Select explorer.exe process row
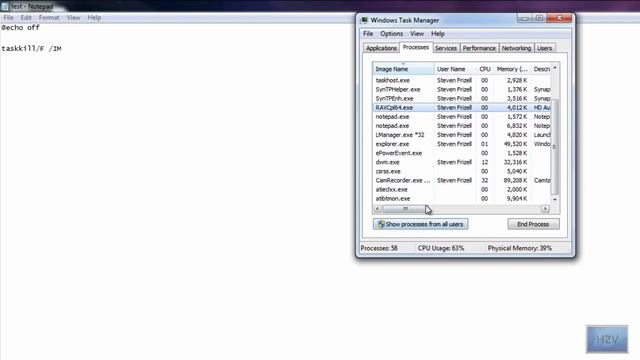640x360 pixels. pos(462,144)
